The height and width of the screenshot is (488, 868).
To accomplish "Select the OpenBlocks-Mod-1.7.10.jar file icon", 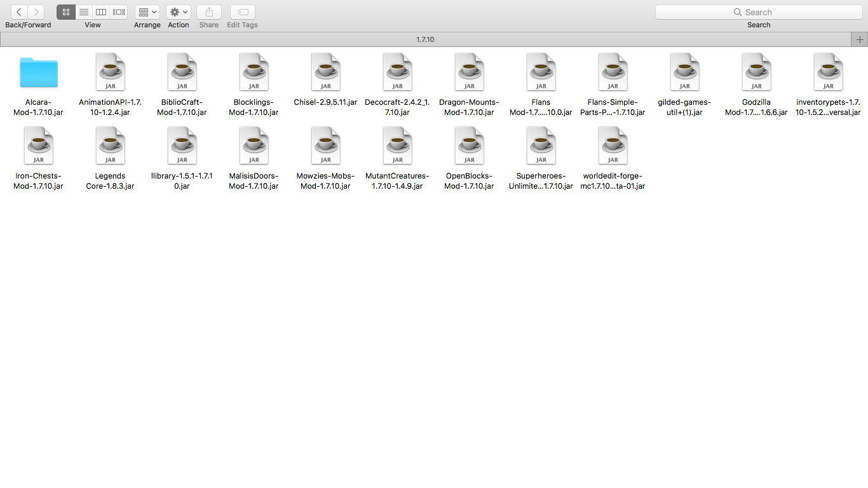I will 470,146.
